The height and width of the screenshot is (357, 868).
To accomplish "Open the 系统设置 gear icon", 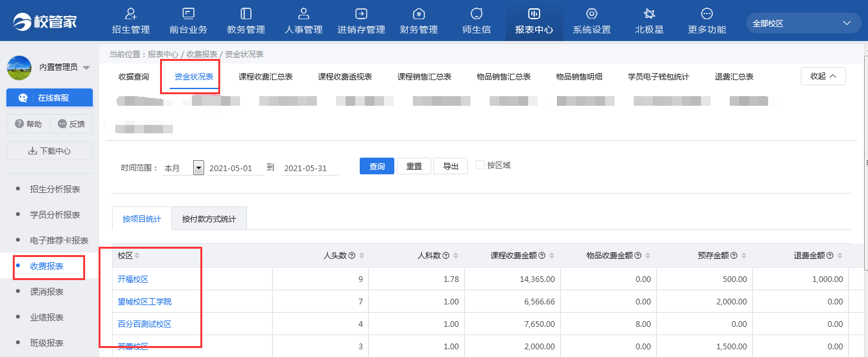I will [591, 13].
